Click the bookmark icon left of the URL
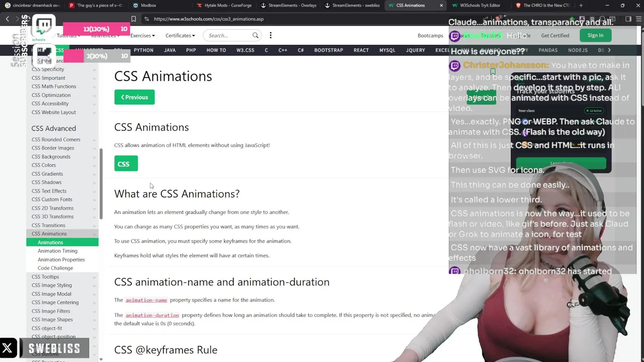Viewport: 644px width, 362px height. point(133,19)
